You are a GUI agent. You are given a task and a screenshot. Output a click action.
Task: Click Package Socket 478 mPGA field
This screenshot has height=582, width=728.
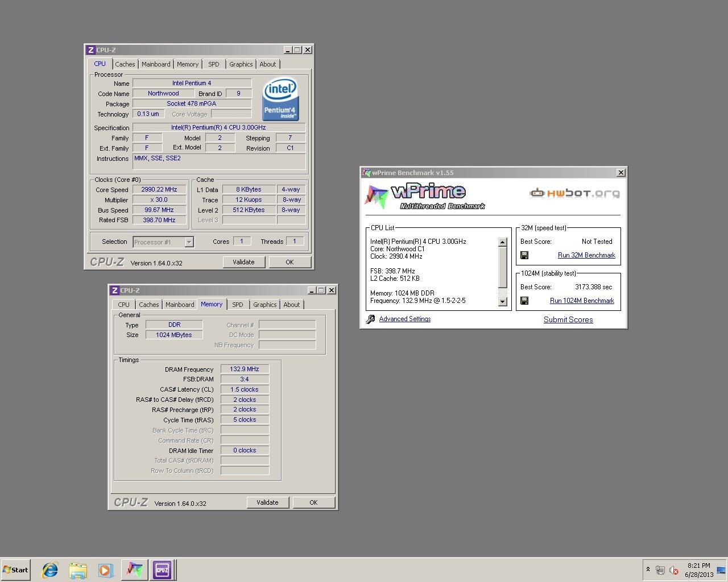tap(192, 103)
